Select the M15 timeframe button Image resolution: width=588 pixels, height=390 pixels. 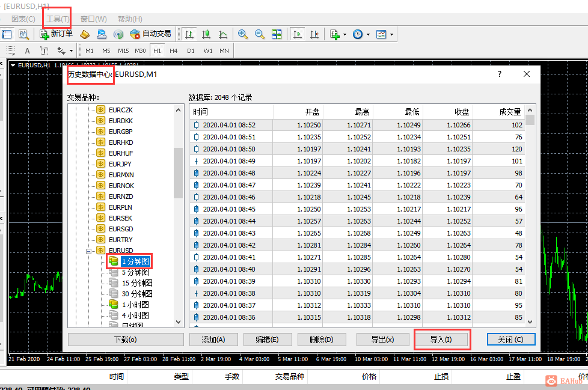(123, 50)
